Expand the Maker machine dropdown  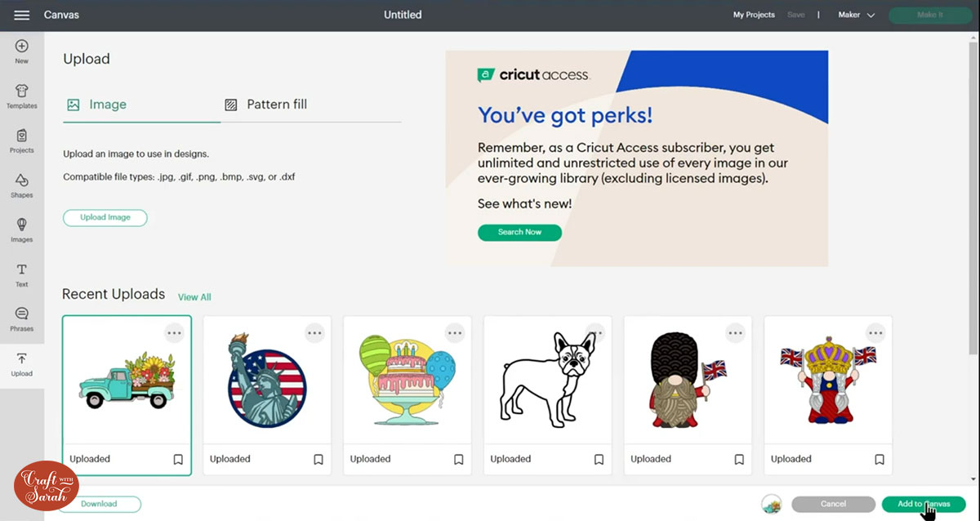coord(857,15)
